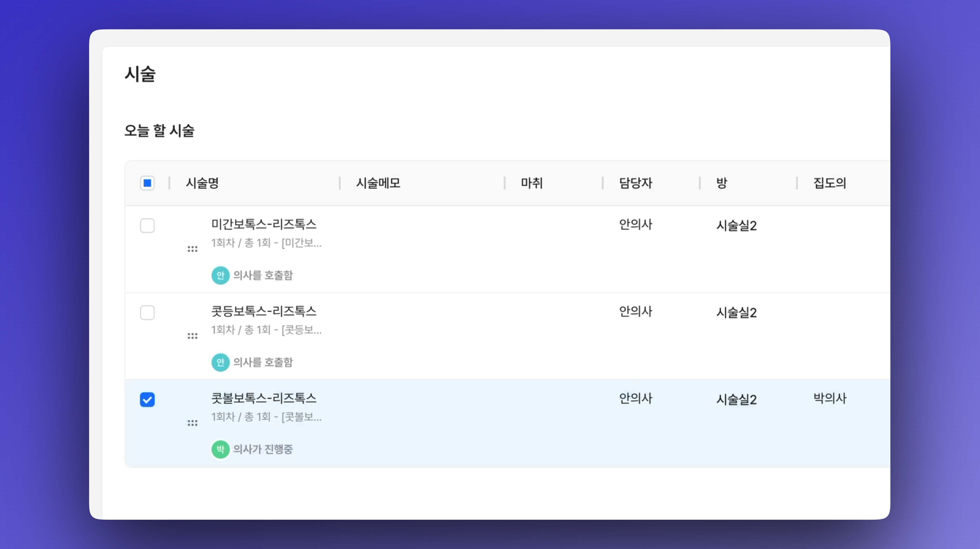This screenshot has height=549, width=980.
Task: Click 안 avatar badge in 콧등보톡스 row
Action: coord(220,362)
